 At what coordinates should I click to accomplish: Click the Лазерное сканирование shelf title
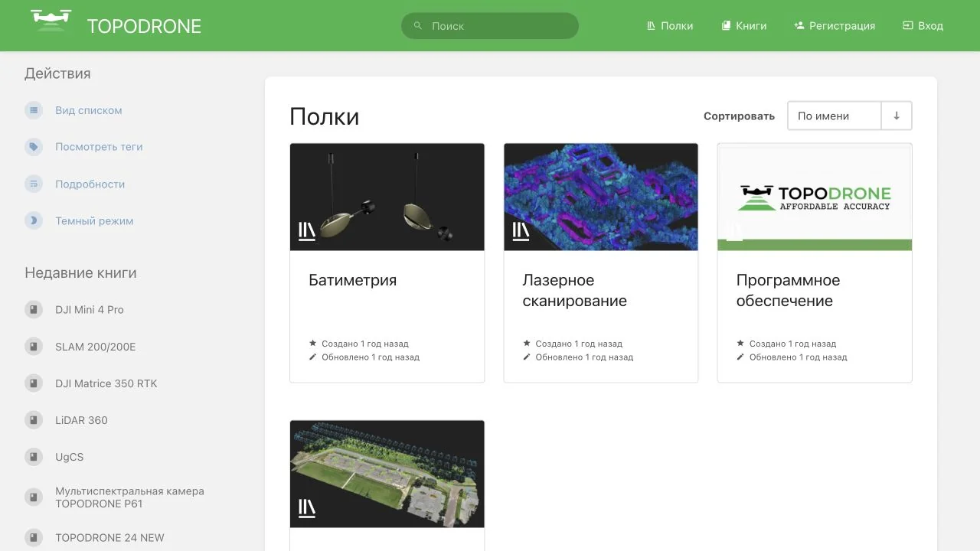pyautogui.click(x=574, y=291)
